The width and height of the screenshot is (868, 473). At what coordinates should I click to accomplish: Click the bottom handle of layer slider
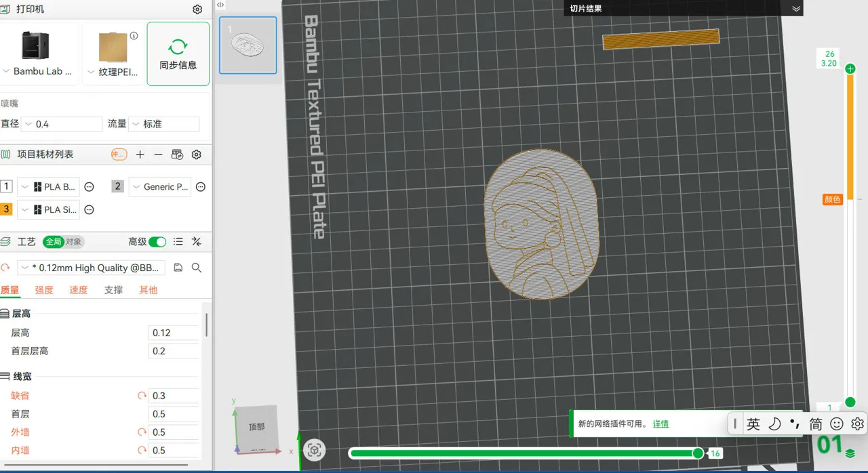point(850,403)
